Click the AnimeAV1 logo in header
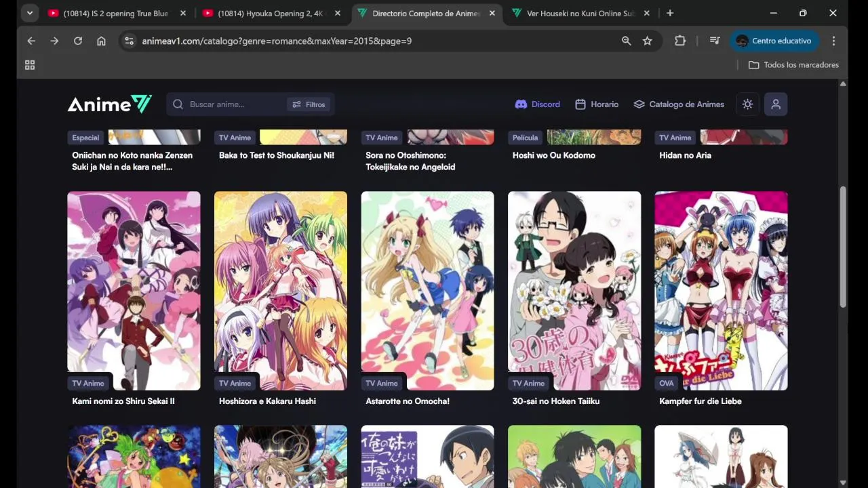 click(x=110, y=104)
